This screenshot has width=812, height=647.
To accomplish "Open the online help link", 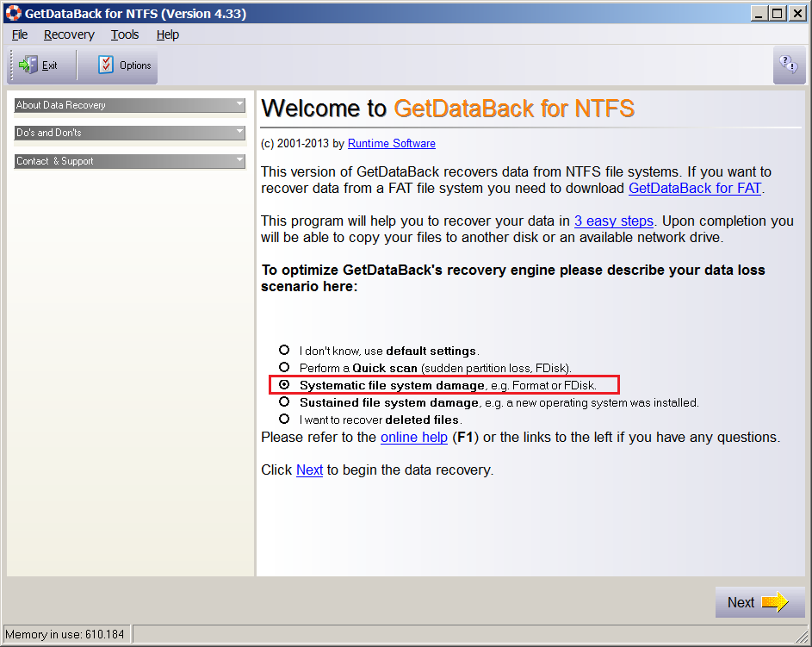I will click(414, 437).
